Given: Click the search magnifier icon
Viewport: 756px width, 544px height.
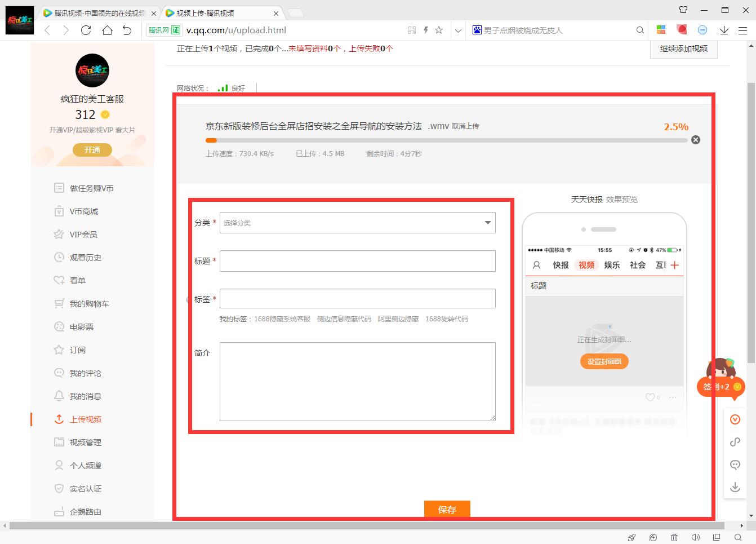Looking at the screenshot, I should click(x=640, y=30).
